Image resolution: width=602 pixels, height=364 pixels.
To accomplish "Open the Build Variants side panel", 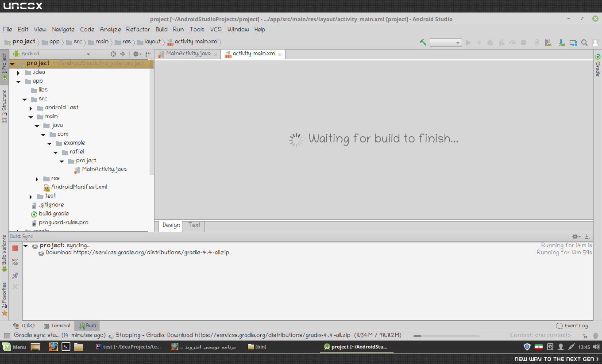I will click(x=4, y=253).
